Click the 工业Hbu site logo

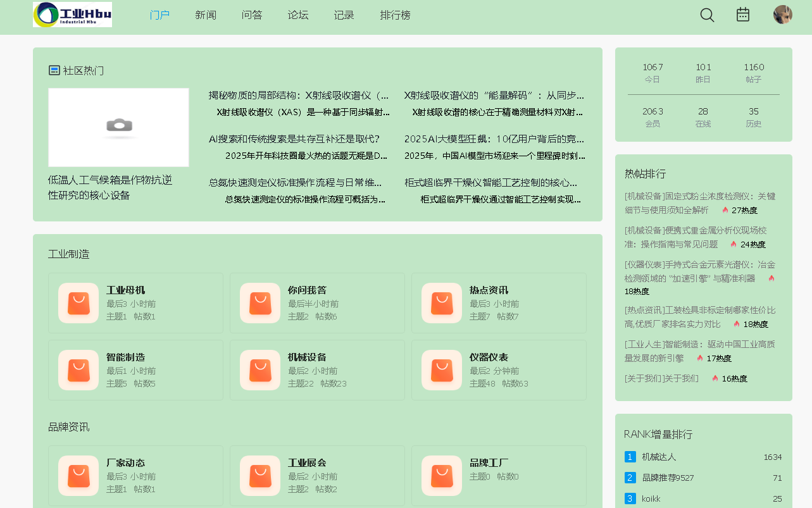tap(72, 15)
